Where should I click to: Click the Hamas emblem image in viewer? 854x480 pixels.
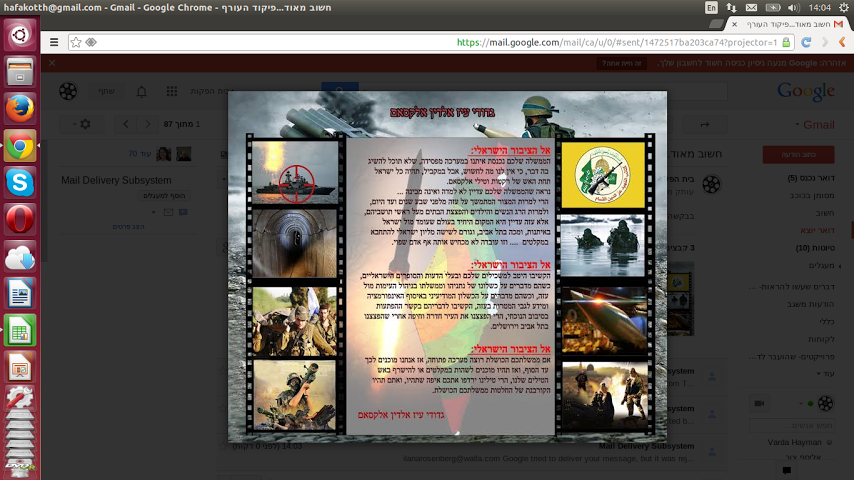[x=603, y=175]
